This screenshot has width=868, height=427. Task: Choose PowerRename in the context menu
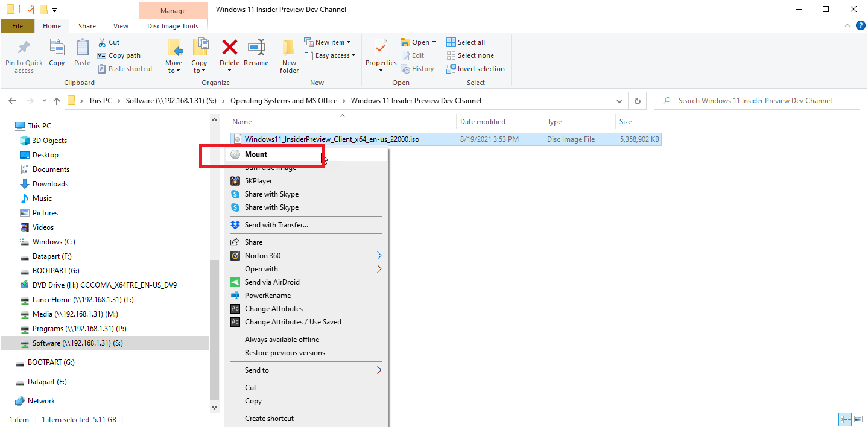click(x=305, y=296)
